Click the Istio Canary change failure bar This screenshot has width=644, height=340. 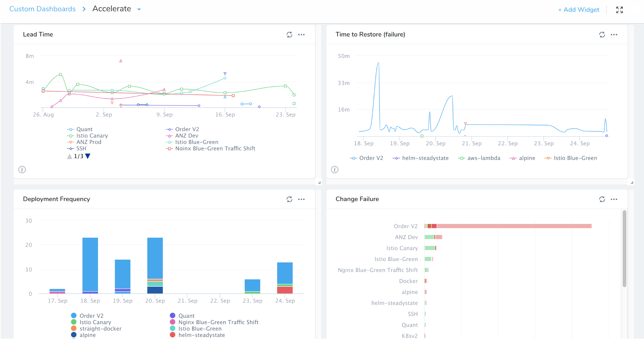pos(430,248)
